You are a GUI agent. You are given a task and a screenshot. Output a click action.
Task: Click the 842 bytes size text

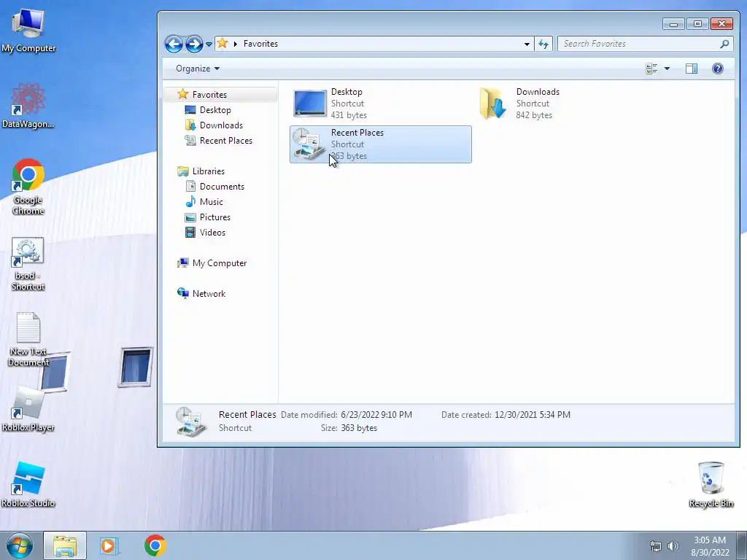coord(534,115)
